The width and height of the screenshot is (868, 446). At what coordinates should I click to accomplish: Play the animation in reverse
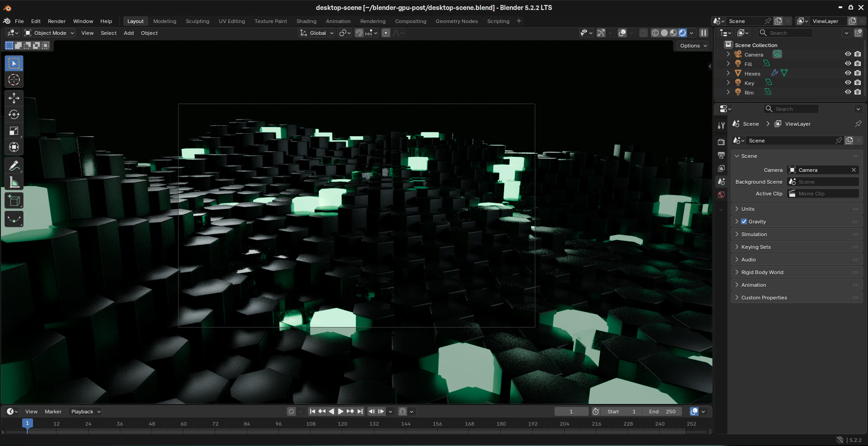pyautogui.click(x=331, y=412)
